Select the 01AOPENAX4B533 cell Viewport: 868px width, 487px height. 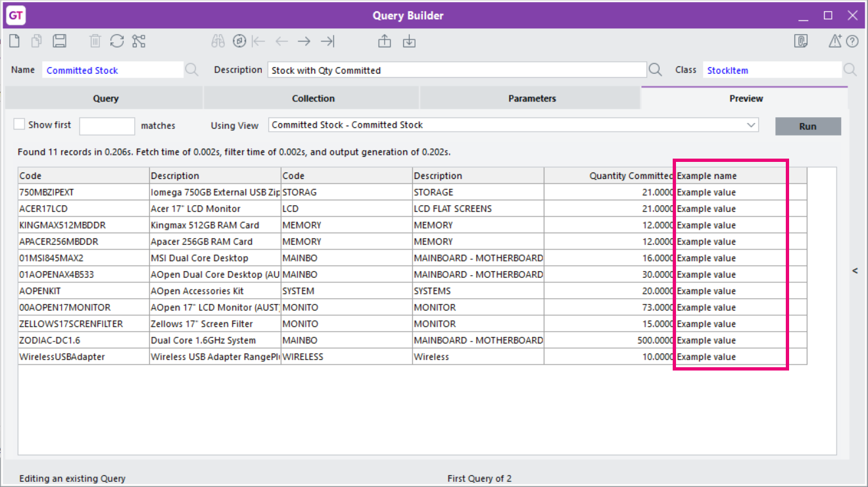pyautogui.click(x=84, y=274)
